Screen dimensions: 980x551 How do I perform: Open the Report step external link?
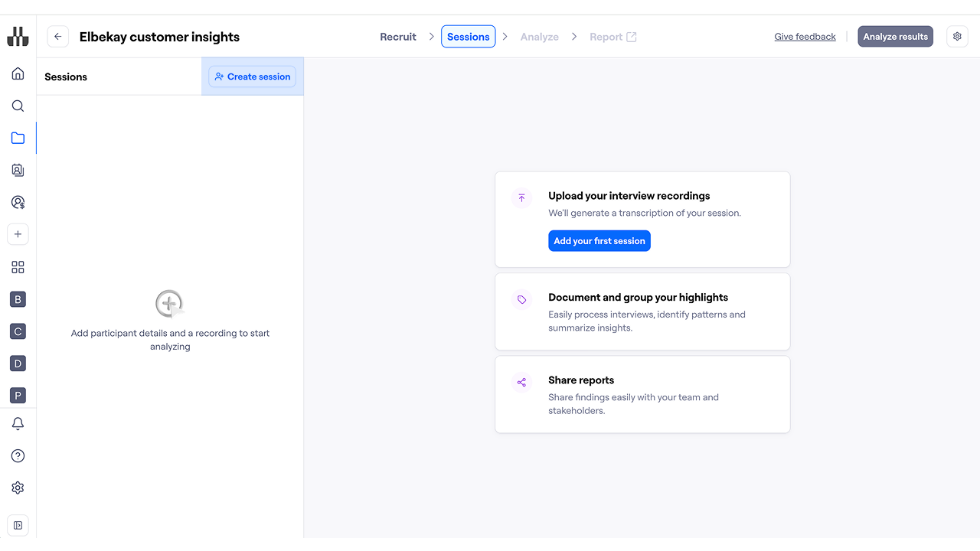612,37
